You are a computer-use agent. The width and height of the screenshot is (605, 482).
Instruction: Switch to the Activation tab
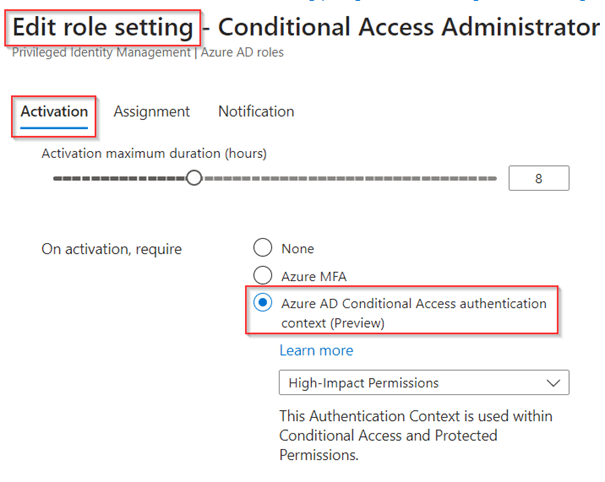[x=54, y=112]
